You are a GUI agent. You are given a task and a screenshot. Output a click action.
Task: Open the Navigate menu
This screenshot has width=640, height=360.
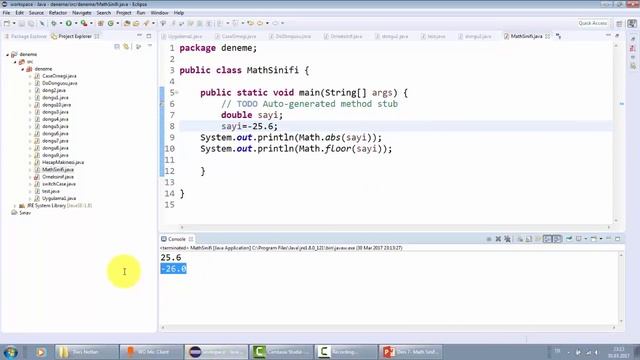point(82,13)
